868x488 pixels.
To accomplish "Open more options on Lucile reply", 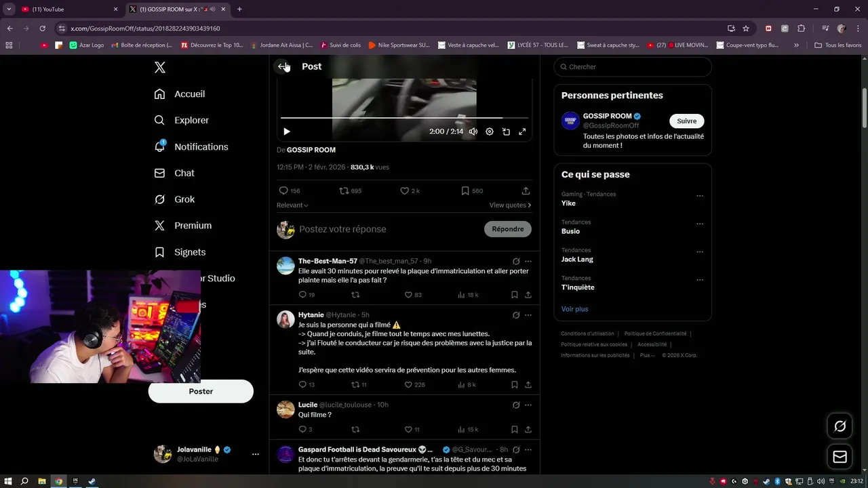I will 528,405.
